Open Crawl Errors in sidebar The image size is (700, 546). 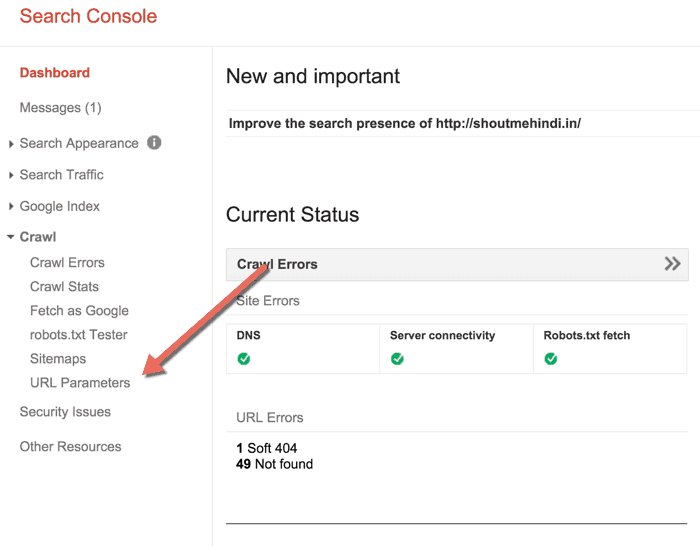(x=67, y=263)
